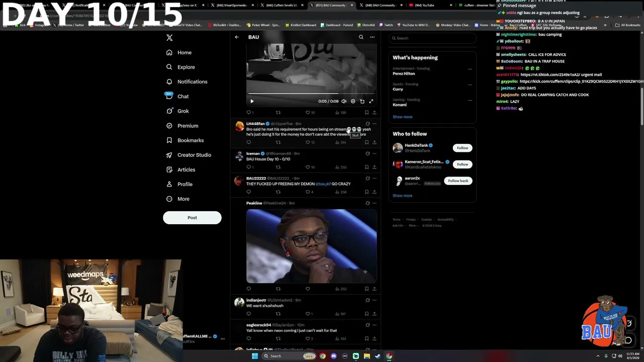Viewport: 644px width, 362px height.
Task: Click the Post button
Action: coord(192,218)
